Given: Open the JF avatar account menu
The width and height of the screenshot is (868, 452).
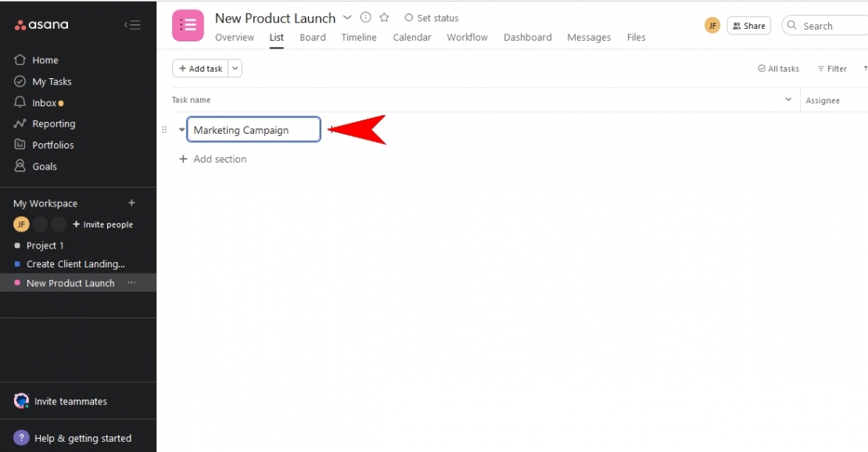Looking at the screenshot, I should pyautogui.click(x=712, y=25).
